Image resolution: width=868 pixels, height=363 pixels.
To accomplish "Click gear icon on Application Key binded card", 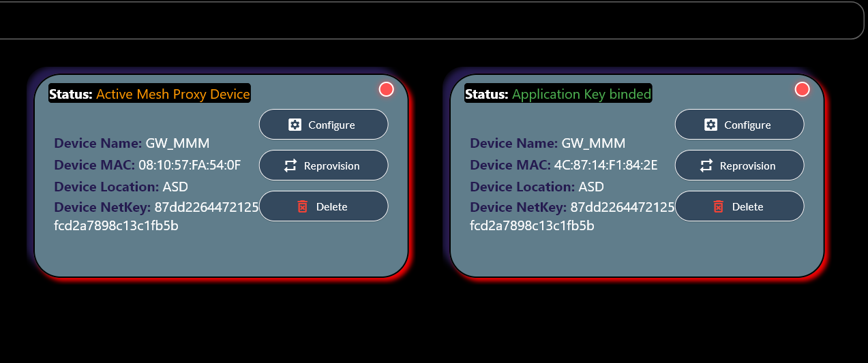I will click(x=710, y=125).
